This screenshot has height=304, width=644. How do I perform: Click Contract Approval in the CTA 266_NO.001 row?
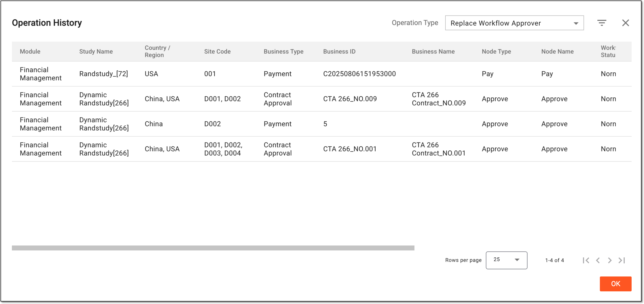coord(278,149)
